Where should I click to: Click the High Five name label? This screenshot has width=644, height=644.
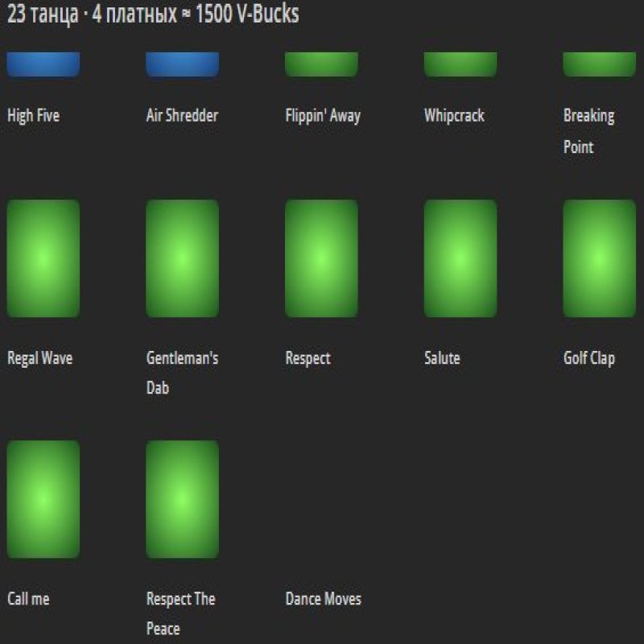coord(33,116)
